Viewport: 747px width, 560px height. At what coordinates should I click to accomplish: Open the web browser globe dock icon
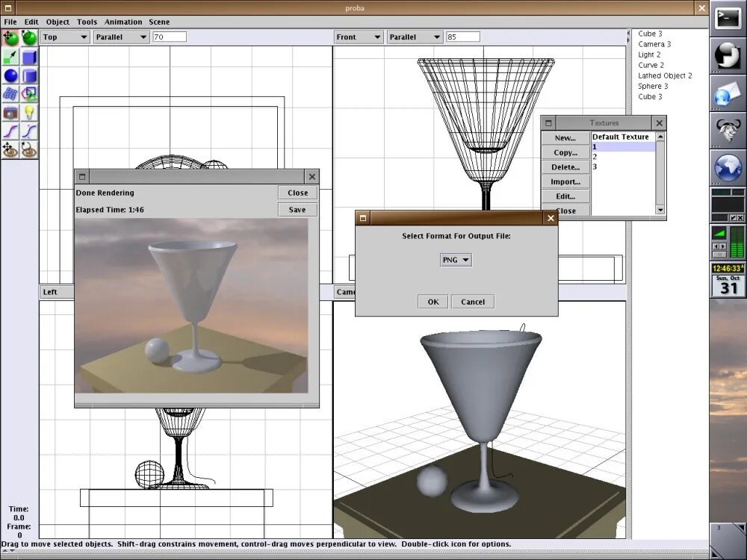(728, 167)
